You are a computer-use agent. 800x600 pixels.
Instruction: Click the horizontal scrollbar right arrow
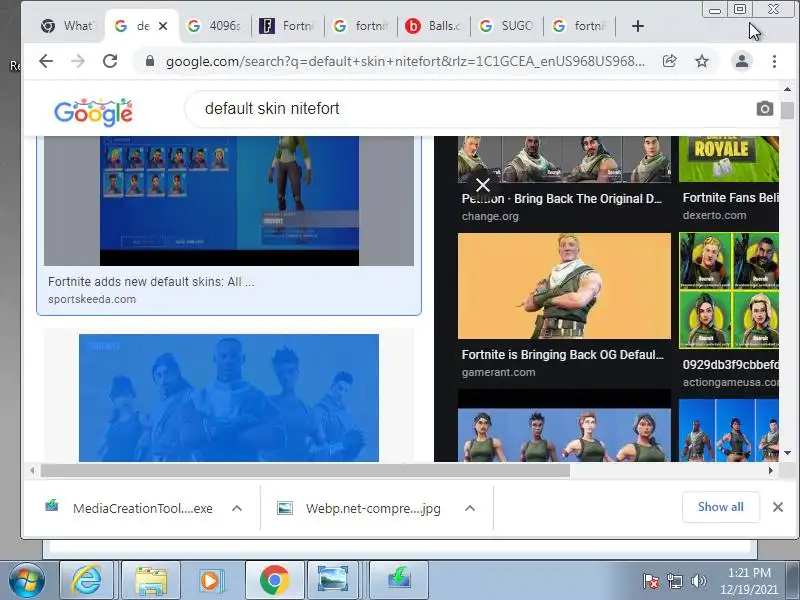pyautogui.click(x=770, y=470)
